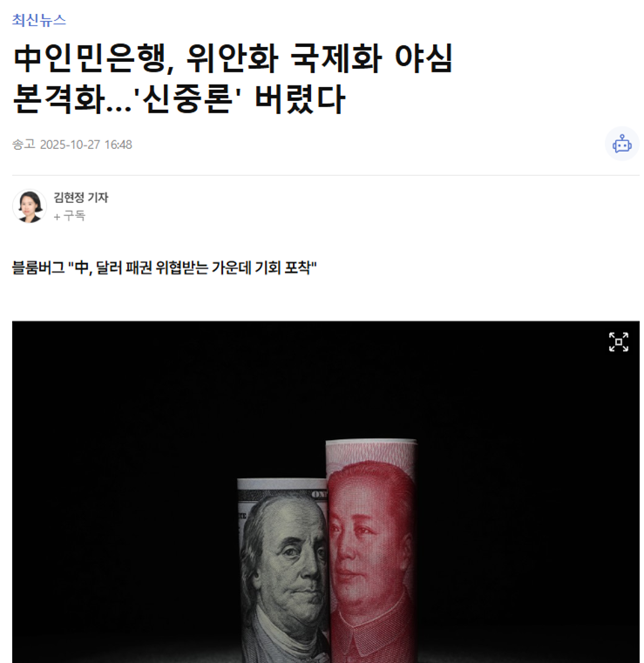Open the robot AI summary icon

point(621,144)
